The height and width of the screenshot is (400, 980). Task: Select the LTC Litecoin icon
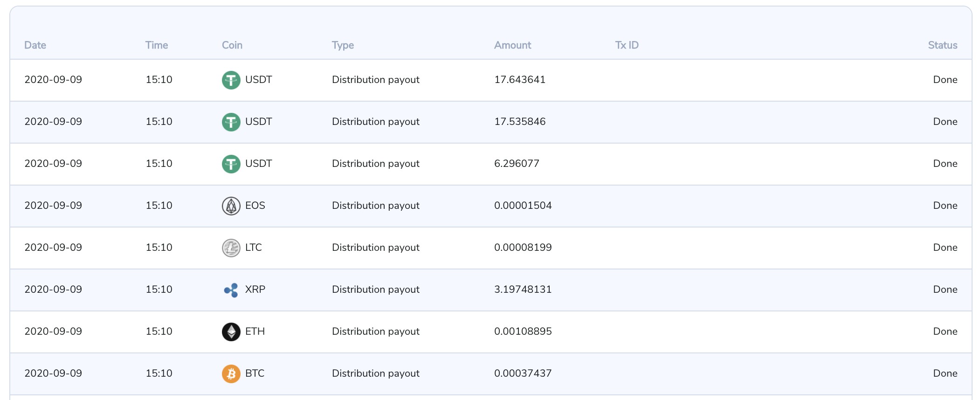[x=231, y=248]
